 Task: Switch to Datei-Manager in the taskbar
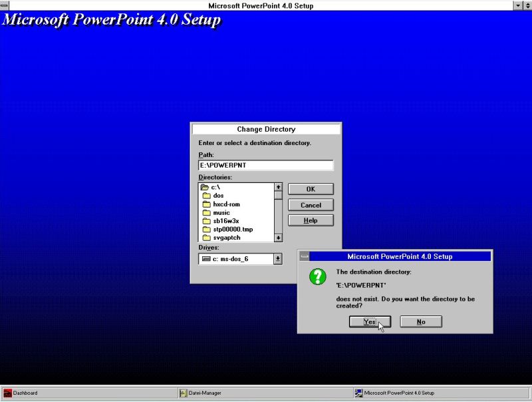point(265,393)
